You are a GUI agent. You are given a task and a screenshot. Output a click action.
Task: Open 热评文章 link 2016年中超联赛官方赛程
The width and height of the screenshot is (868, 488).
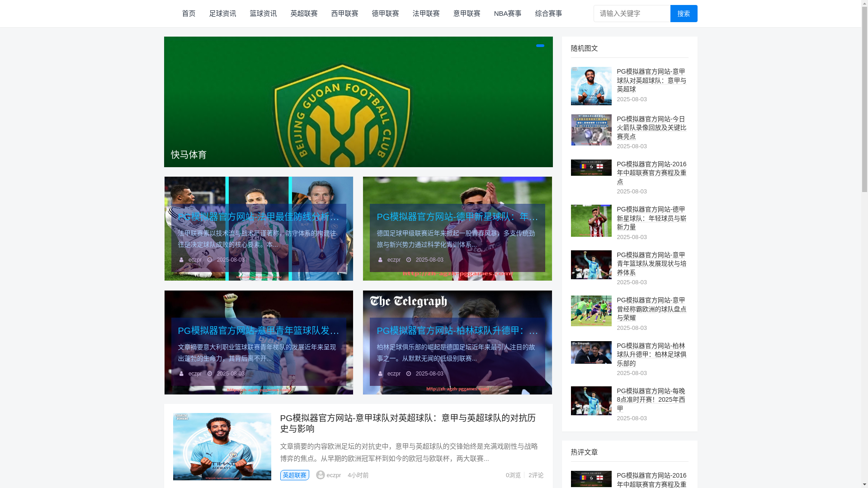point(651,480)
